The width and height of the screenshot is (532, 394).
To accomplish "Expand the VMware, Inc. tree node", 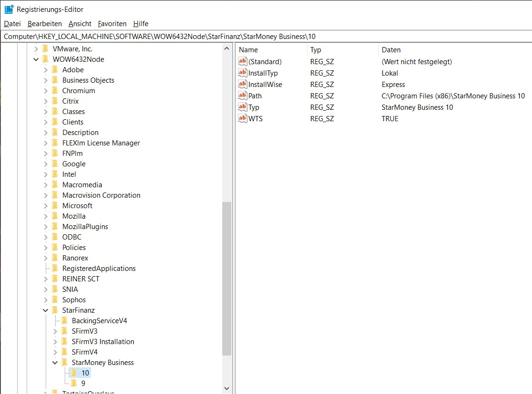I will point(36,49).
